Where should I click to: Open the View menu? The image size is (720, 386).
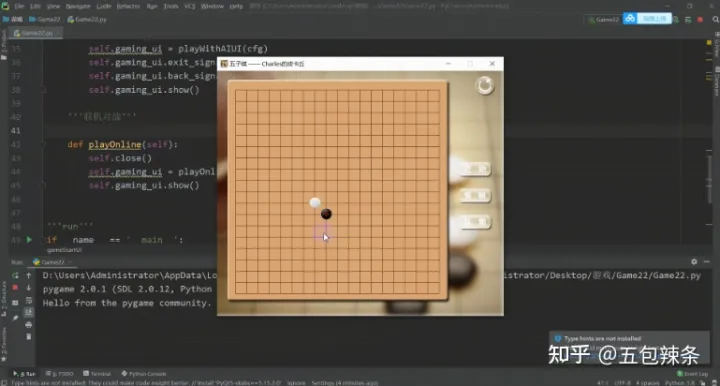tap(53, 6)
